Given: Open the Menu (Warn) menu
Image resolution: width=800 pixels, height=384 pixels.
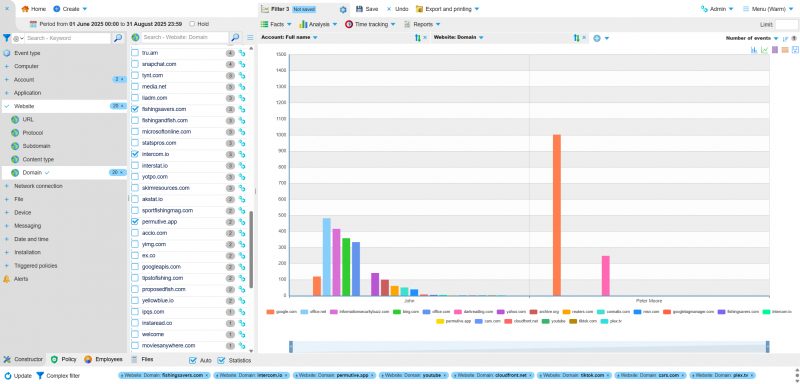Looking at the screenshot, I should point(767,9).
